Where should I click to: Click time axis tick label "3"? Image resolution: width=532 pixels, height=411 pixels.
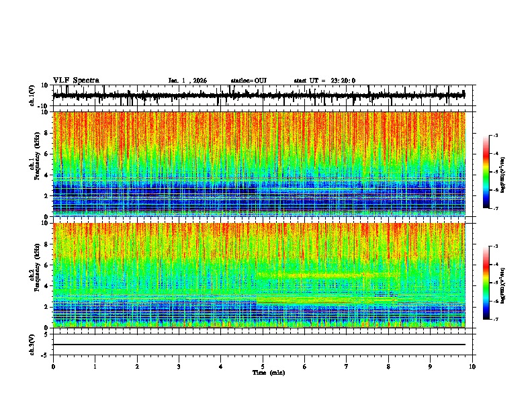[x=179, y=367]
